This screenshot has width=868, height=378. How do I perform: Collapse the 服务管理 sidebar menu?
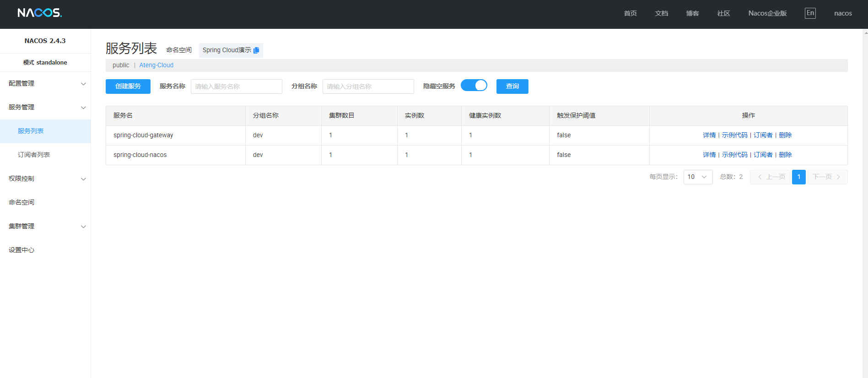45,107
